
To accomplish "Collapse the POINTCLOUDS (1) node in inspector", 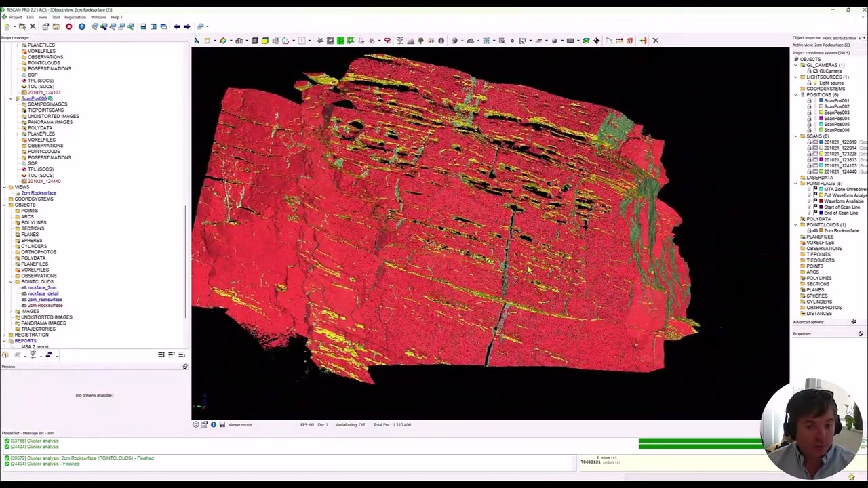I will (795, 224).
